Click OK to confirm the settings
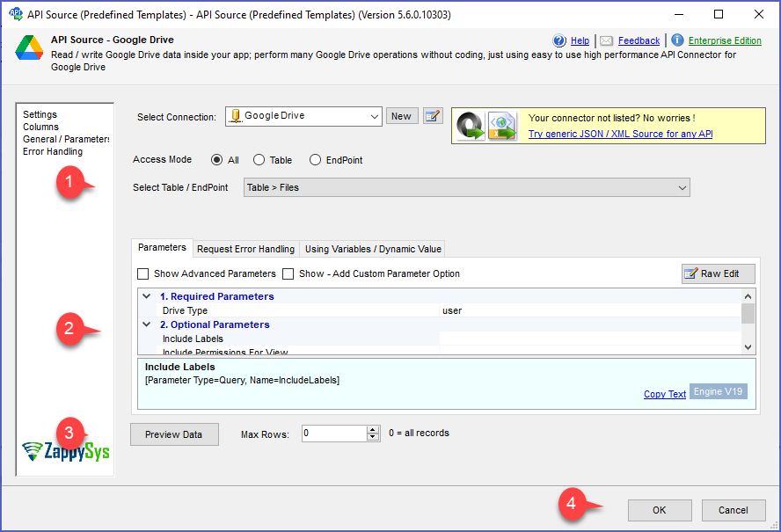781x532 pixels. coord(660,510)
